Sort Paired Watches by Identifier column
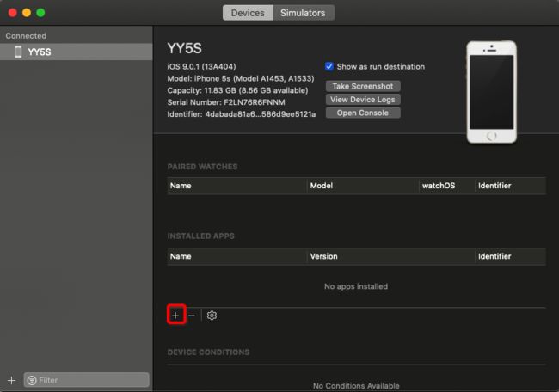Screen dimensions: 559x392 point(510,186)
